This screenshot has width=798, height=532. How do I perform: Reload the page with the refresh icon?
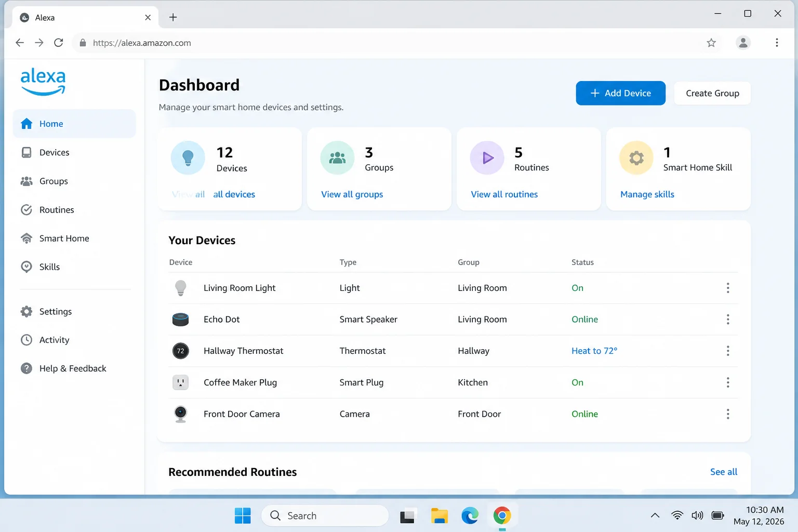tap(59, 43)
